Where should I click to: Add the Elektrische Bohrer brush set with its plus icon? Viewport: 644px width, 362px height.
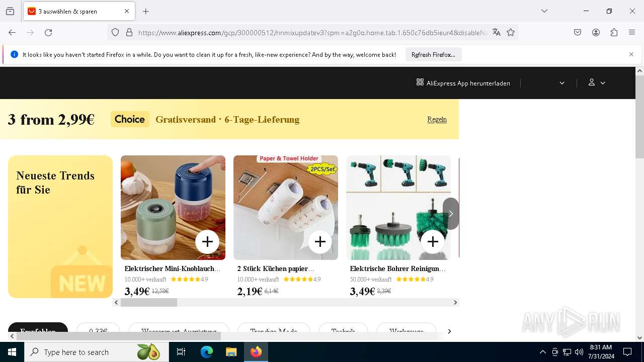coord(433,242)
